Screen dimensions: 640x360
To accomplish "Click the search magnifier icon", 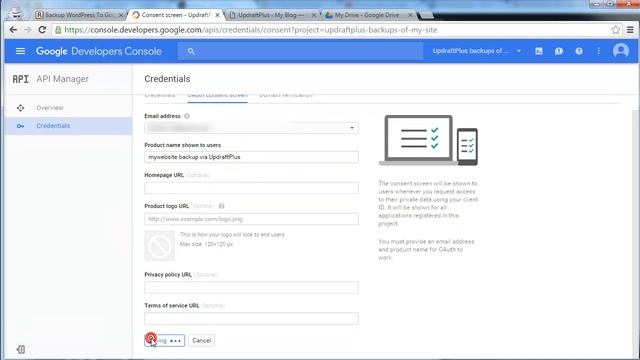I will [x=191, y=51].
